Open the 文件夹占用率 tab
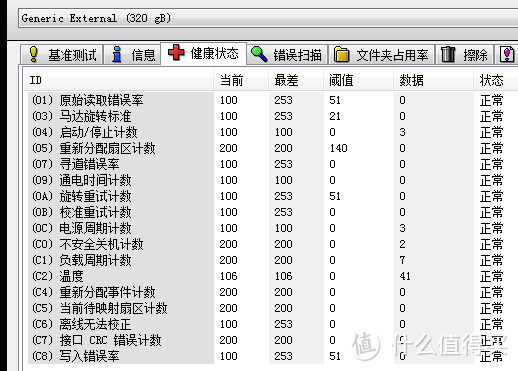Viewport: 518px width, 371px height. pos(382,54)
